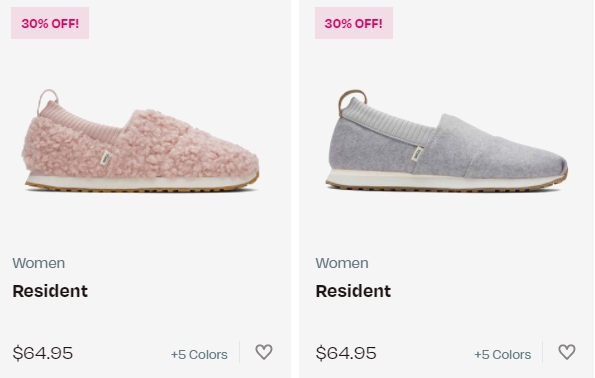Favorite the gray Resident shoe with heart icon

[x=567, y=352]
